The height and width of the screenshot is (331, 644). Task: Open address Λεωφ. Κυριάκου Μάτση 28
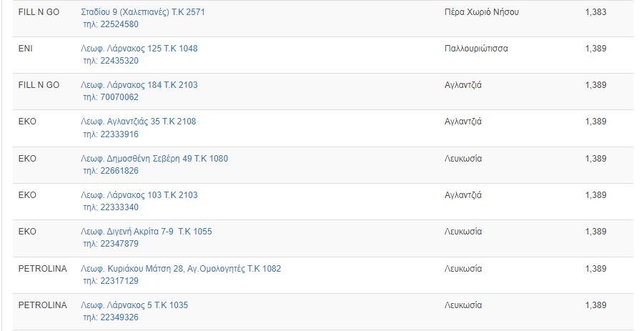tap(181, 269)
